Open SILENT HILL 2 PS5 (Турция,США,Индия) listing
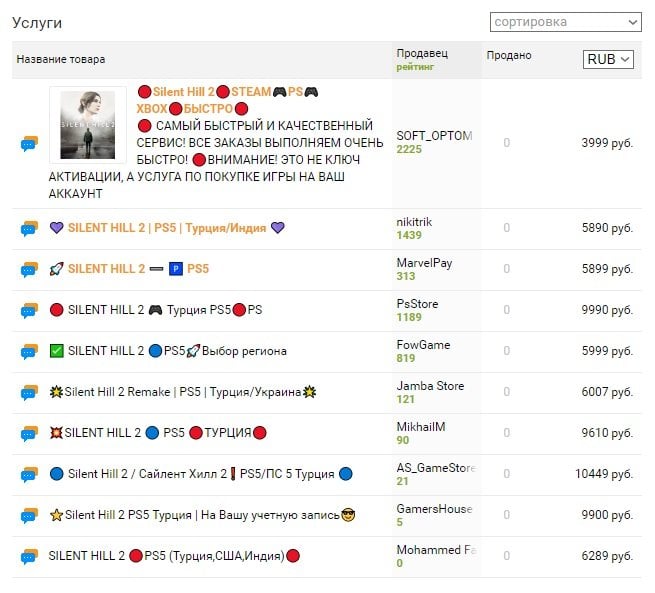Screen dimensions: 655x593 click(174, 555)
